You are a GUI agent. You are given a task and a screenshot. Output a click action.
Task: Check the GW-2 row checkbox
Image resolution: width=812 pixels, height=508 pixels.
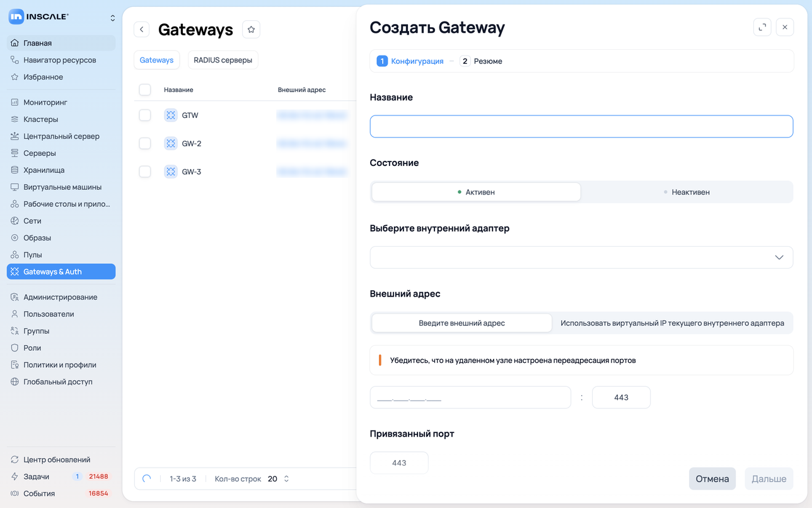[145, 143]
